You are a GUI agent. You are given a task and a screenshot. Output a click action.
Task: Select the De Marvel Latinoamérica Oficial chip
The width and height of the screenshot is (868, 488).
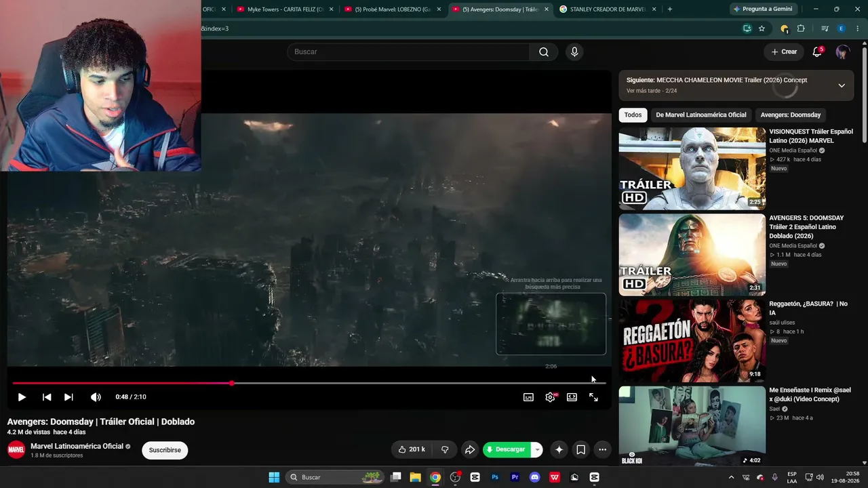click(x=701, y=115)
